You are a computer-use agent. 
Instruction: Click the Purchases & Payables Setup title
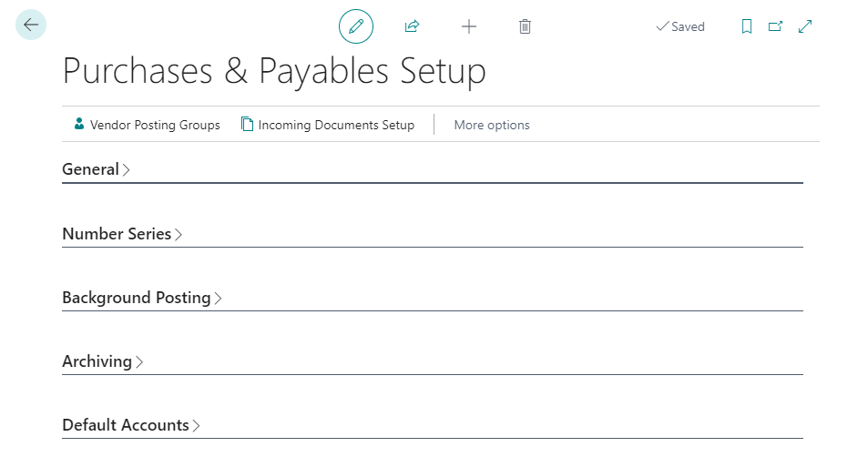coord(274,71)
